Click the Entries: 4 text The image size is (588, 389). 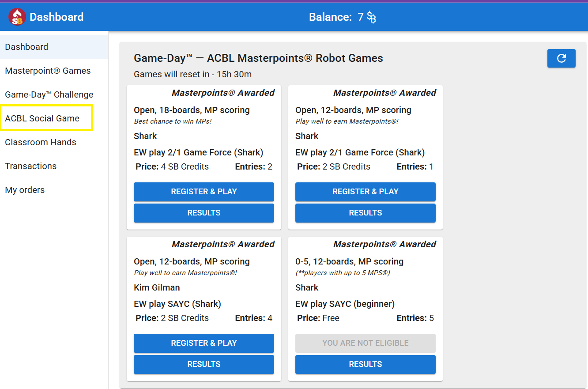(253, 318)
